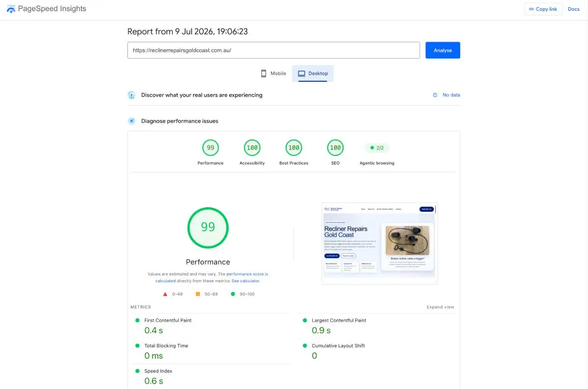Click the 0.4 s metric value
The image size is (588, 389).
tap(153, 331)
